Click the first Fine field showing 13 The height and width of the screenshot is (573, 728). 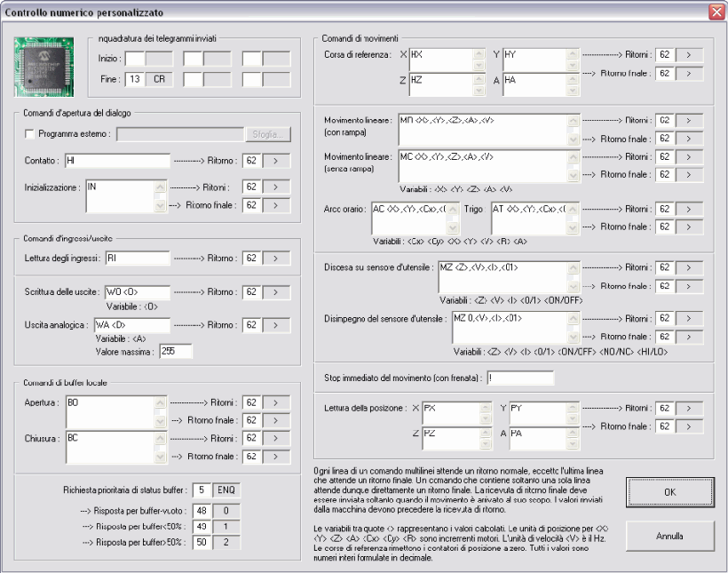135,79
